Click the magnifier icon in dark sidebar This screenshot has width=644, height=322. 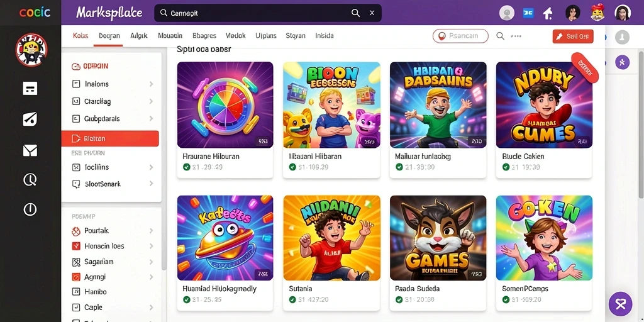pyautogui.click(x=30, y=179)
